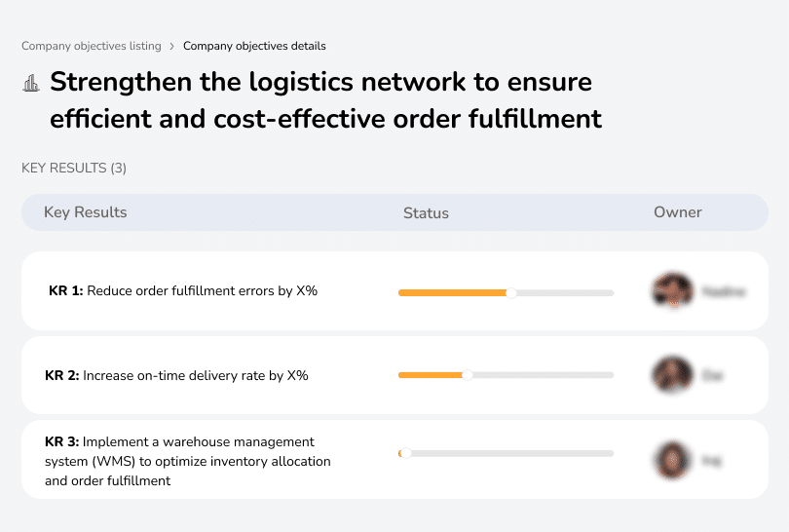Open the KR 1 owner's avatar

[x=672, y=290]
